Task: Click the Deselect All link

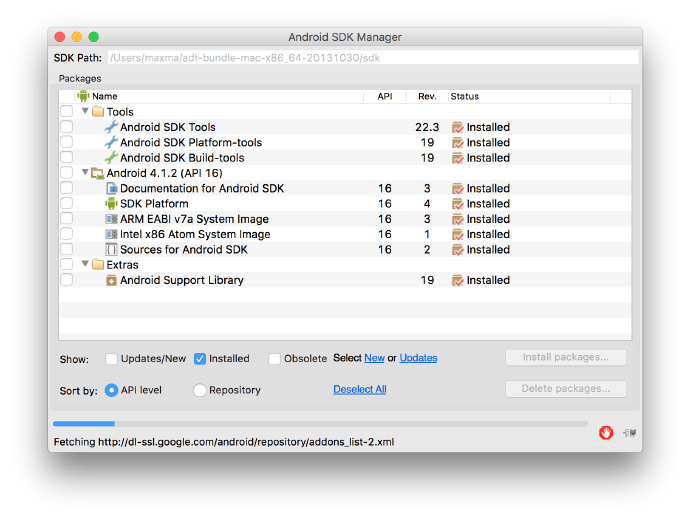Action: tap(360, 389)
